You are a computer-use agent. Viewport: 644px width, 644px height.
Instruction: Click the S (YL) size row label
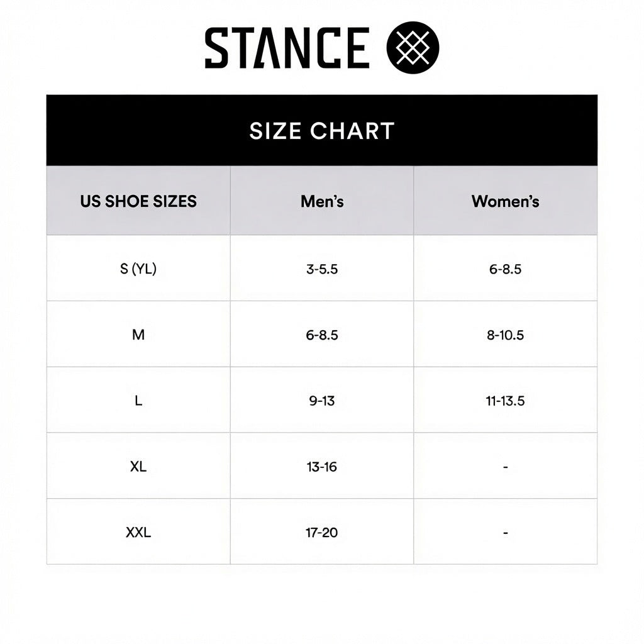tap(138, 269)
